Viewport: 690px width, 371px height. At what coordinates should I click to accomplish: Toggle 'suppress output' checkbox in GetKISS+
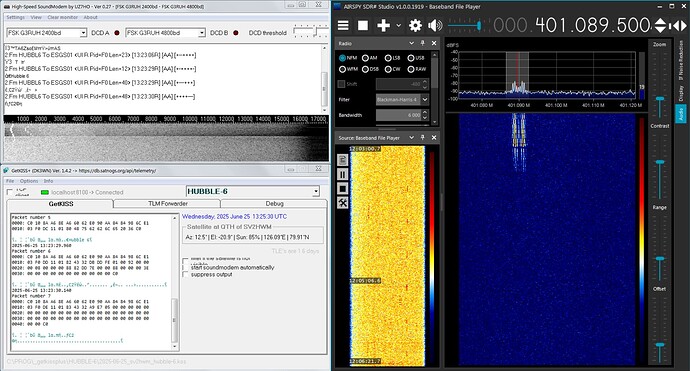point(185,275)
